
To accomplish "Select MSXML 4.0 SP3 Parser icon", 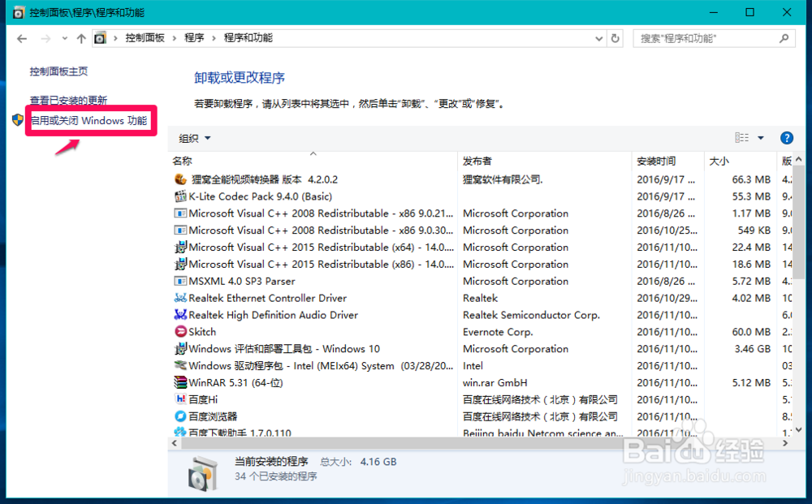I will point(180,281).
